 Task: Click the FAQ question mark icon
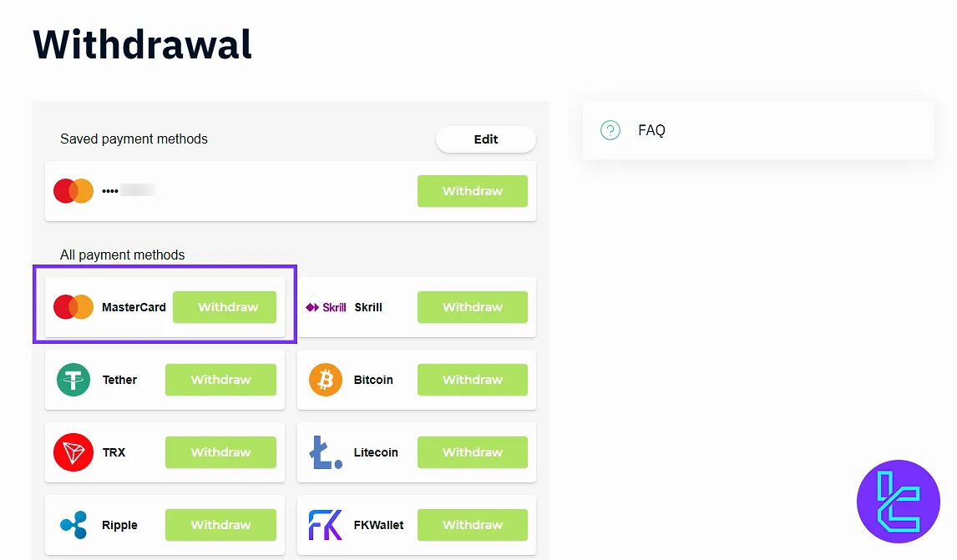610,130
